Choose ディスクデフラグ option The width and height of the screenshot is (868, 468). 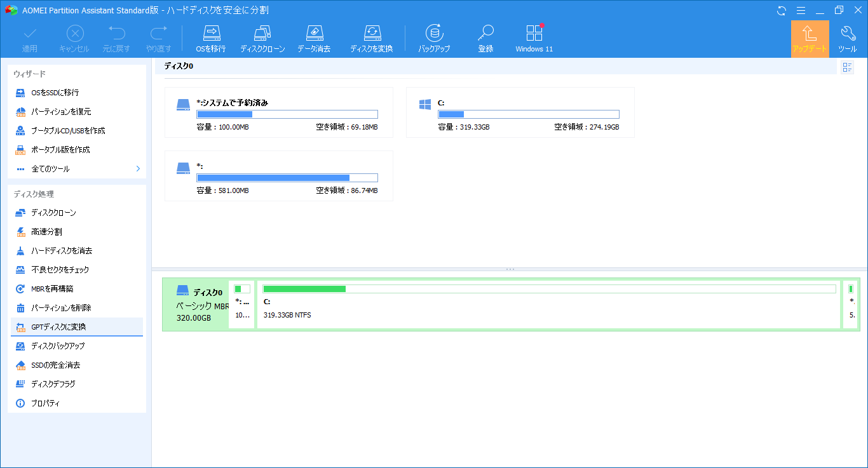click(x=77, y=384)
